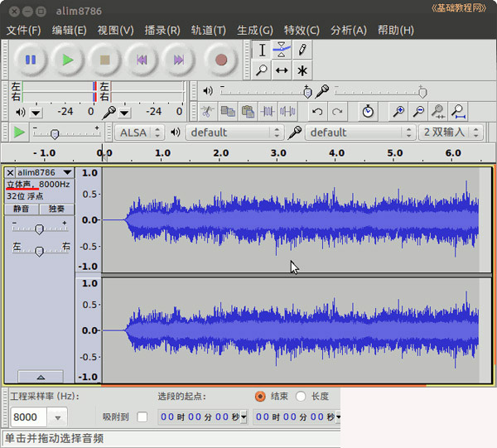
Task: Redo the last undone action
Action: pos(337,111)
